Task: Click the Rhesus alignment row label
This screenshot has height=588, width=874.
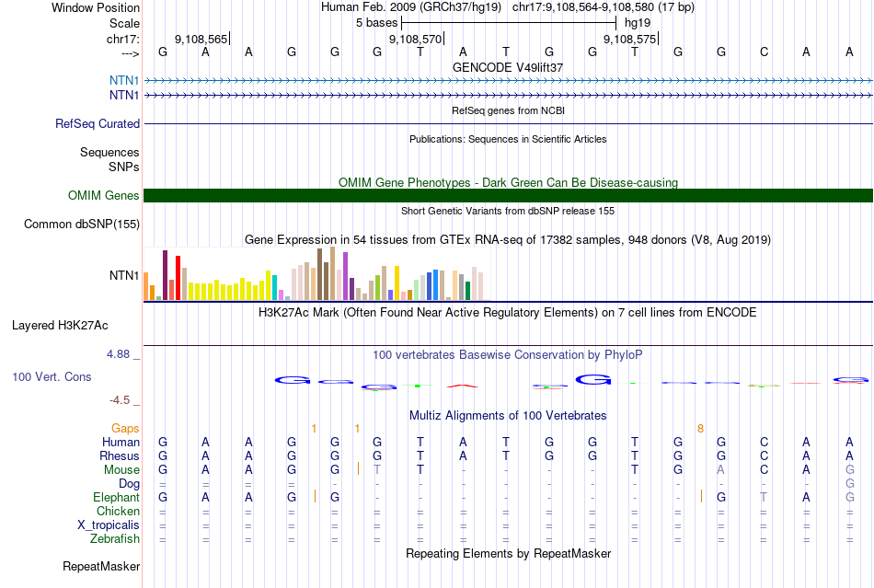Action: click(120, 455)
